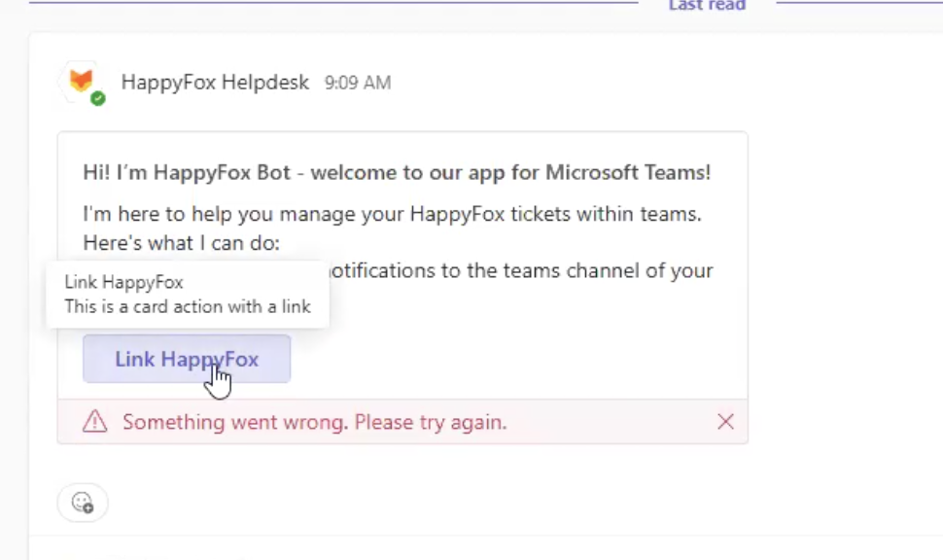Click the 'Link HappyFox' tooltip title
943x560 pixels.
tap(123, 283)
